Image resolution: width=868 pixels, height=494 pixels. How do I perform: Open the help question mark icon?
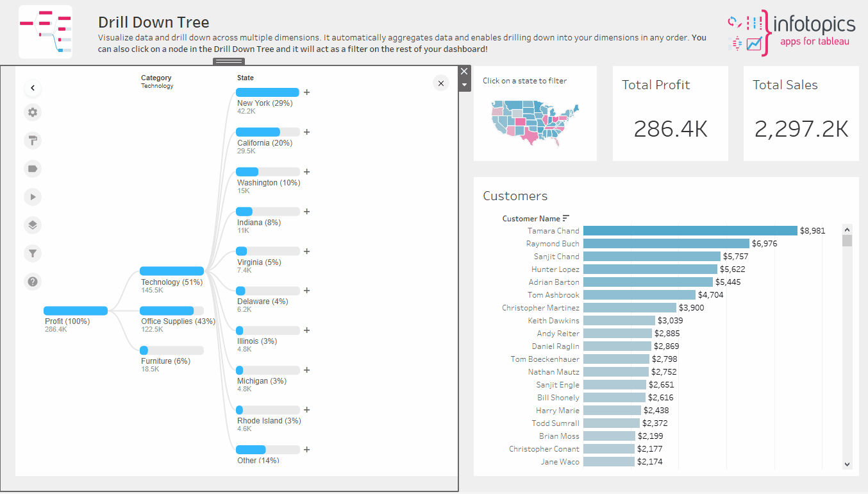tap(33, 281)
